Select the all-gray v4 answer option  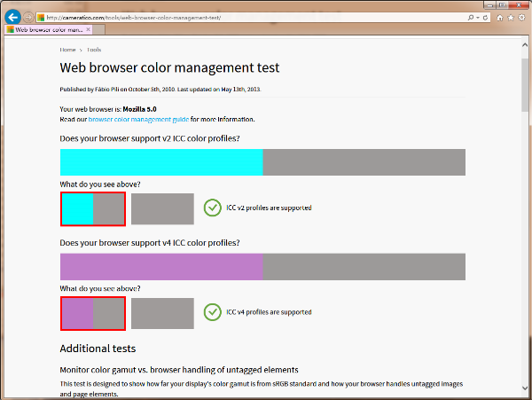pos(162,314)
